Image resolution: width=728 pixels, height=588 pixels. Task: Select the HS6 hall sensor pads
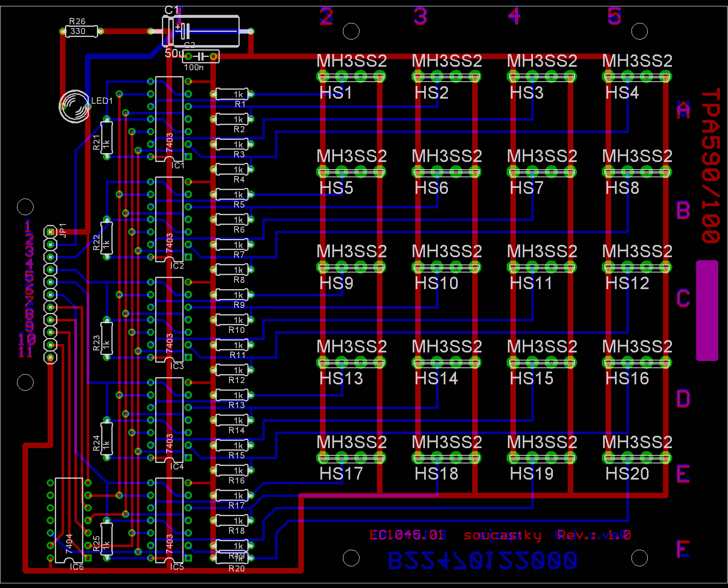click(446, 172)
